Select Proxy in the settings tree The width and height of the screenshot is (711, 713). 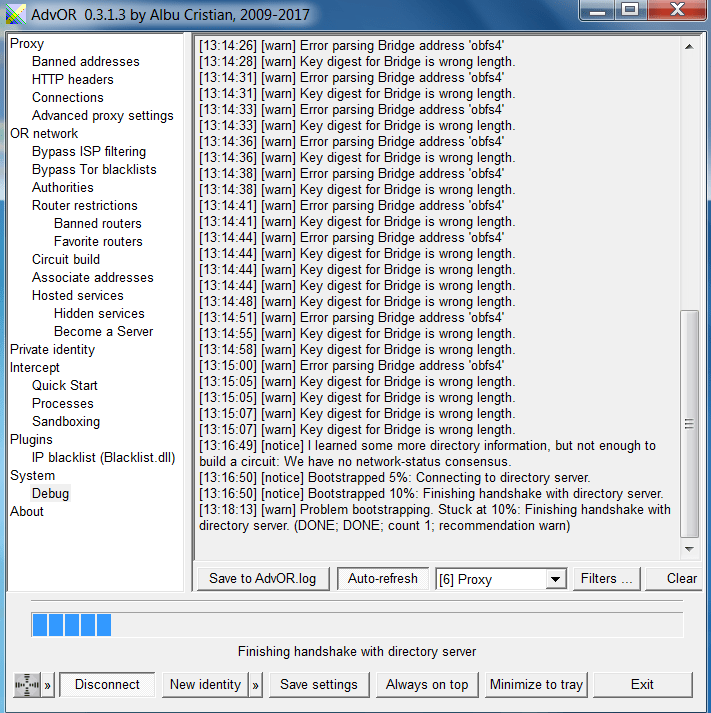[x=27, y=44]
